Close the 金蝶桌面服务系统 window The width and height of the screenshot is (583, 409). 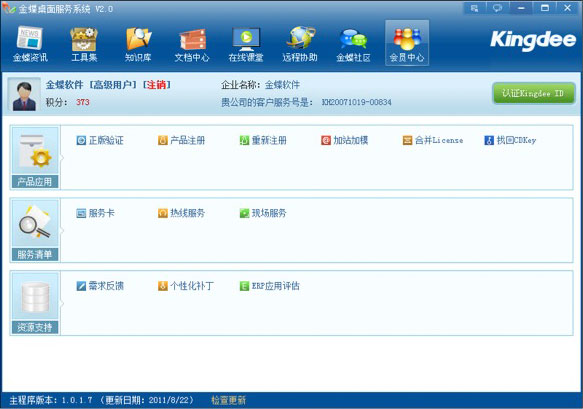point(568,8)
